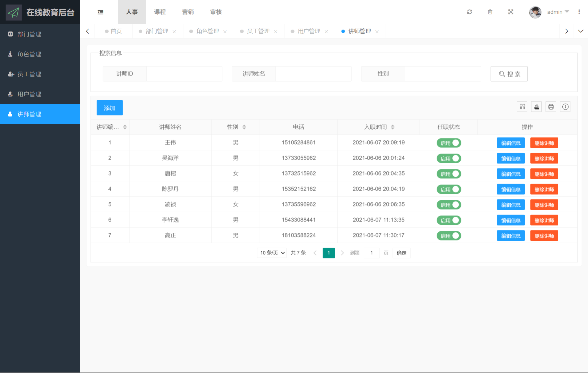Click the sidebar collapse menu icon
The width and height of the screenshot is (588, 373).
click(x=100, y=12)
